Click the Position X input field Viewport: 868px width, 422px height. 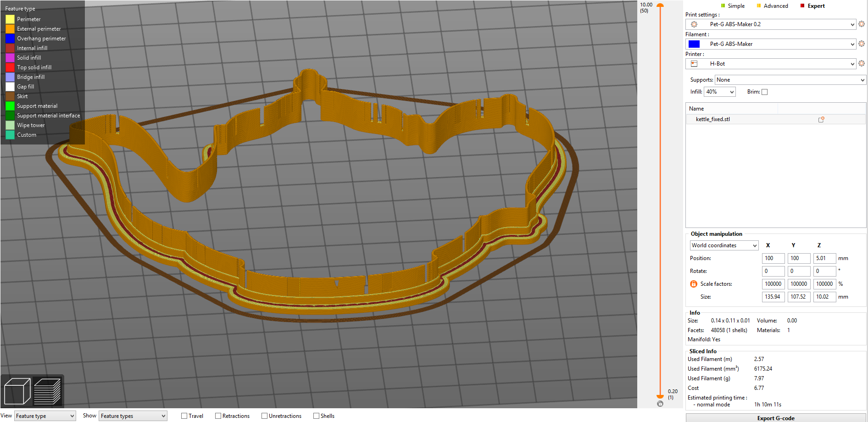click(x=773, y=258)
